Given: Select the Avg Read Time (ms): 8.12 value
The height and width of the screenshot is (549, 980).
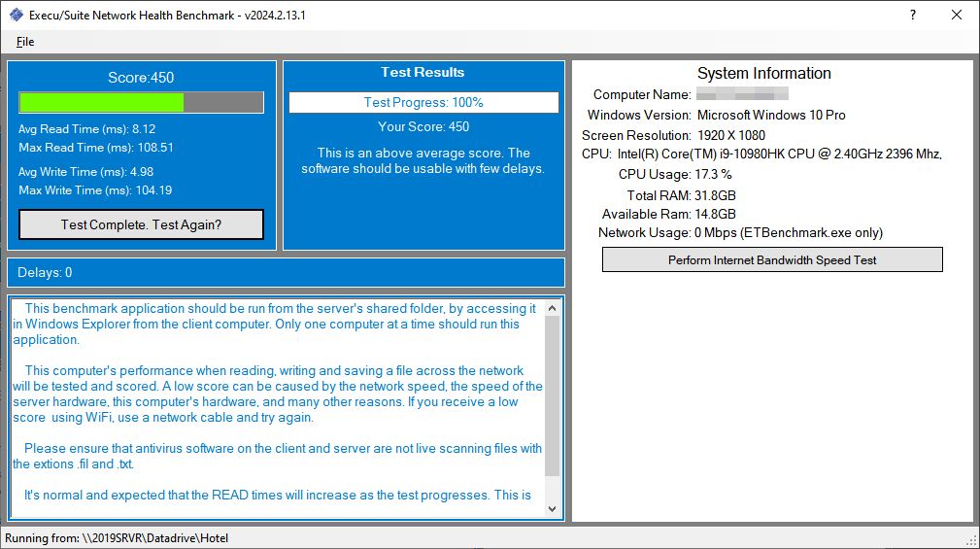Looking at the screenshot, I should [x=86, y=129].
